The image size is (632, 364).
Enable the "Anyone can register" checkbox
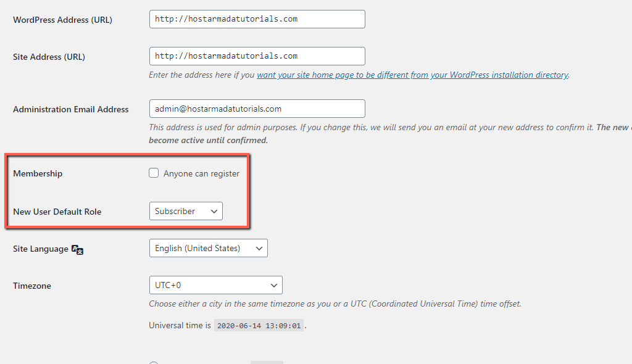(x=154, y=173)
